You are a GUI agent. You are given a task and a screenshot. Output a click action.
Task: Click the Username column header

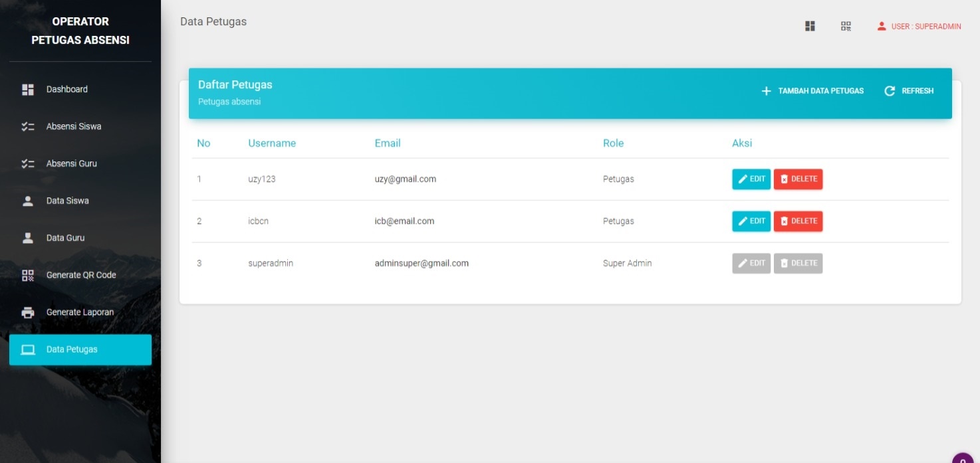click(x=272, y=143)
